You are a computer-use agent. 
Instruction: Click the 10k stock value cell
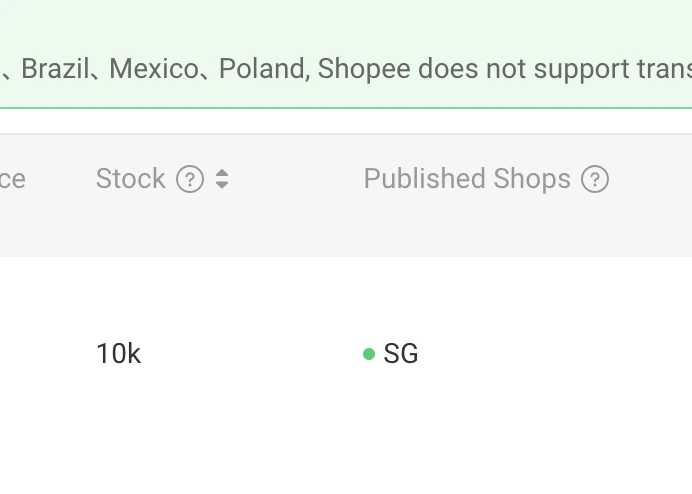[x=118, y=353]
